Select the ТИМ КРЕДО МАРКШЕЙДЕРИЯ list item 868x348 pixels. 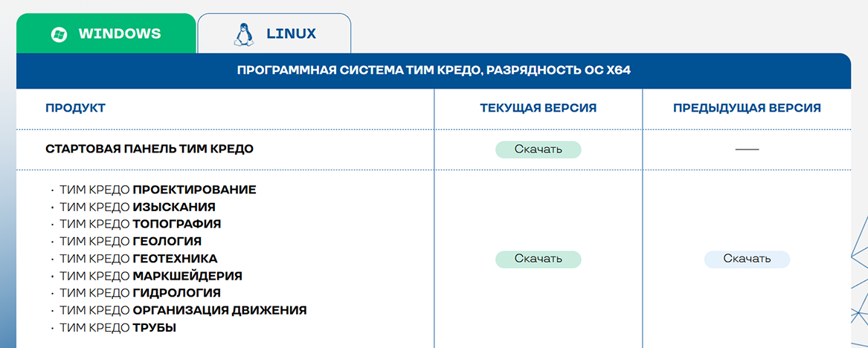(150, 276)
